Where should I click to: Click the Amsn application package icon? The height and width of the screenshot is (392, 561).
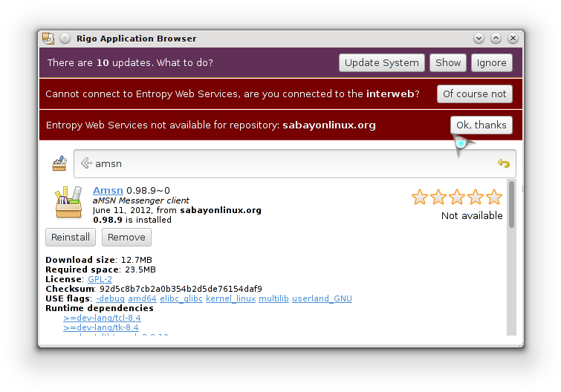pos(68,202)
